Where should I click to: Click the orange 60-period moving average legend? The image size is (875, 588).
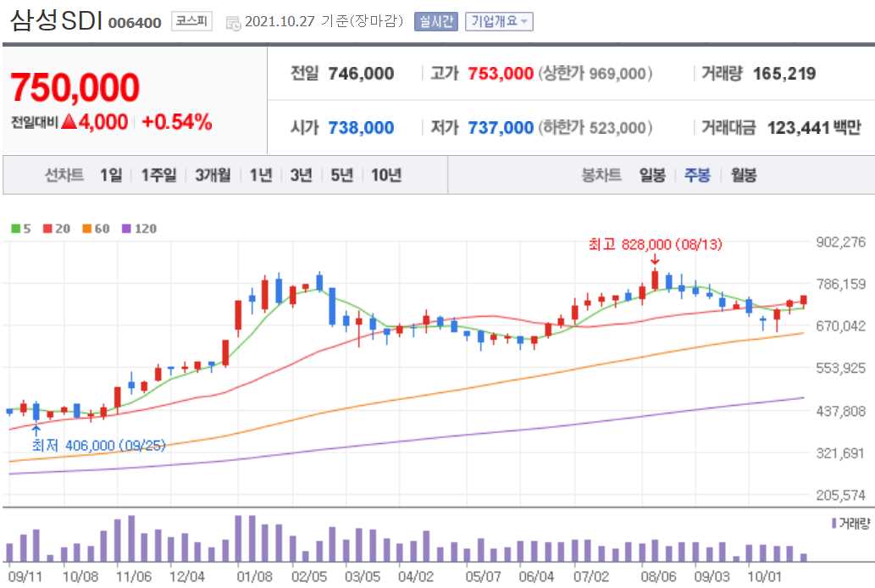tap(96, 229)
